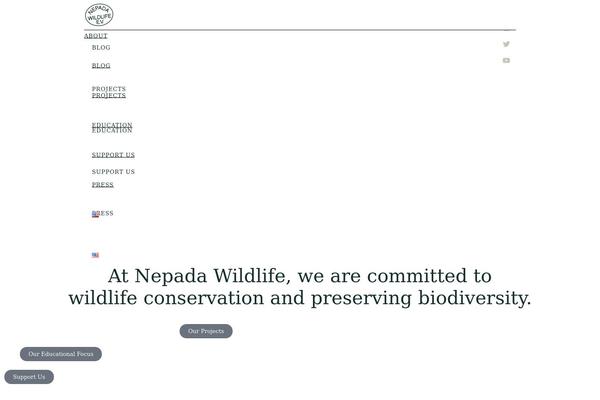600x400 pixels.
Task: Open the underlined PROJECTS link
Action: 109,96
